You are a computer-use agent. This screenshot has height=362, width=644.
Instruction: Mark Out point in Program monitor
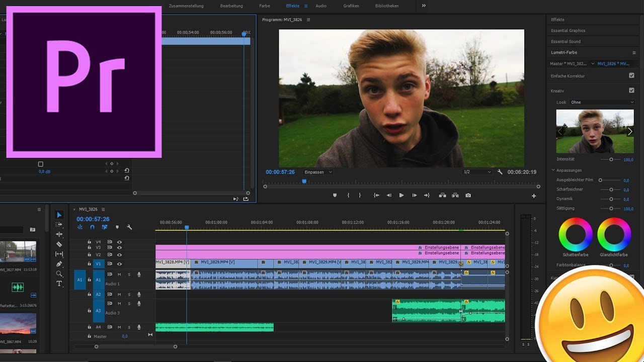(x=360, y=195)
